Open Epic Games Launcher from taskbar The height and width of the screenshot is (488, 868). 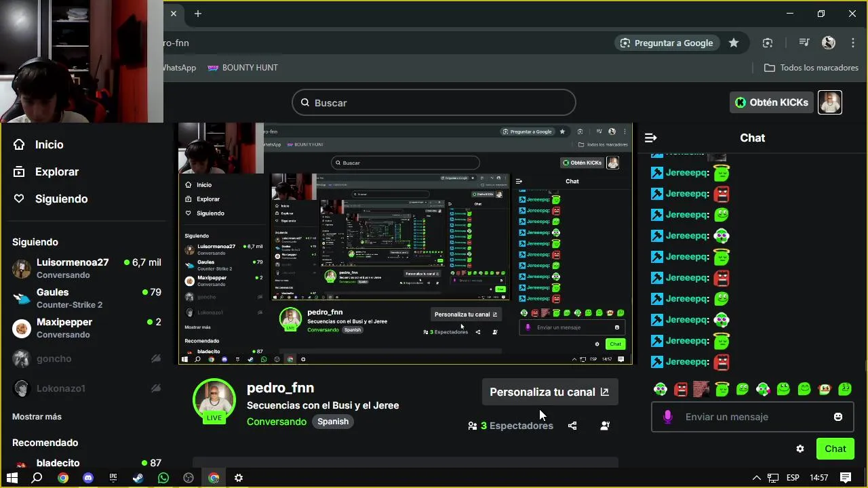113,478
